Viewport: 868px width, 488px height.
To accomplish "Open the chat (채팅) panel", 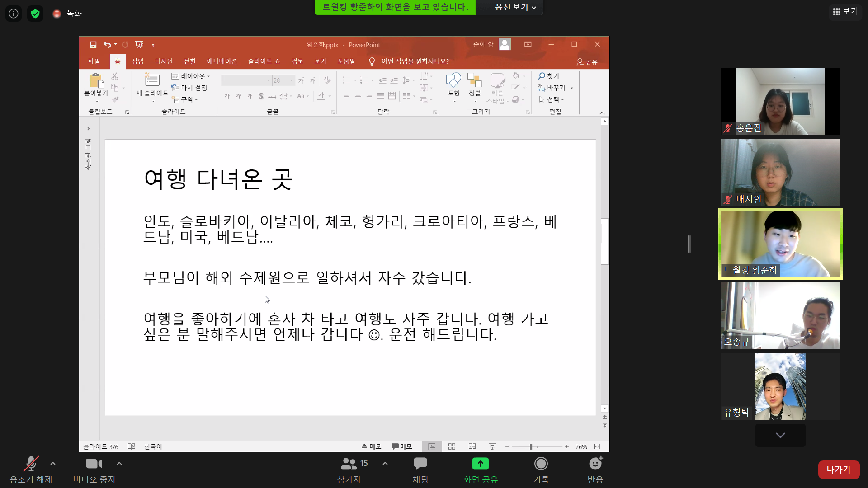I will pos(420,464).
